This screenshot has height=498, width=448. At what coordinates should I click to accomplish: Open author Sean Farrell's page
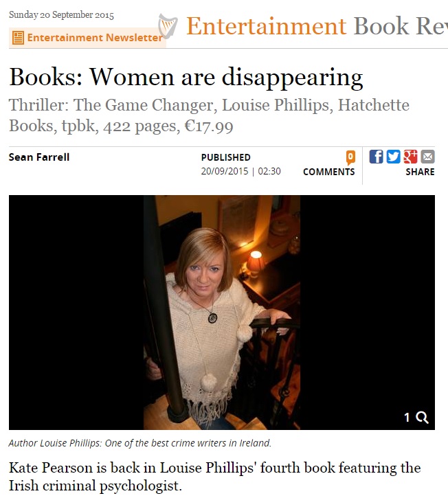pyautogui.click(x=39, y=157)
